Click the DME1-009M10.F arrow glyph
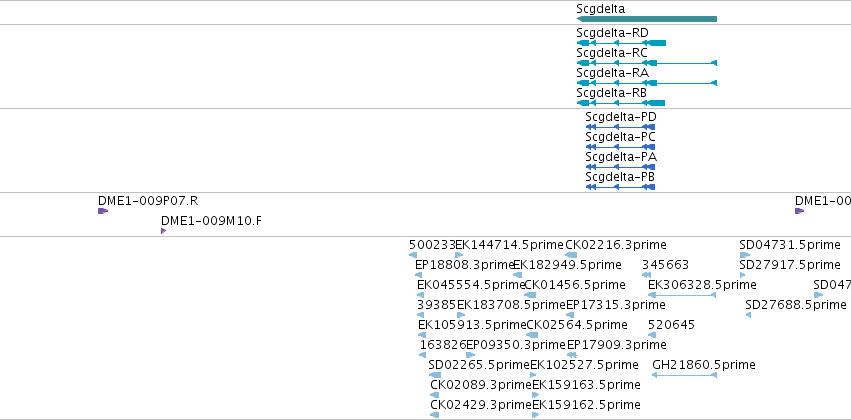The width and height of the screenshot is (851, 420). (x=163, y=231)
